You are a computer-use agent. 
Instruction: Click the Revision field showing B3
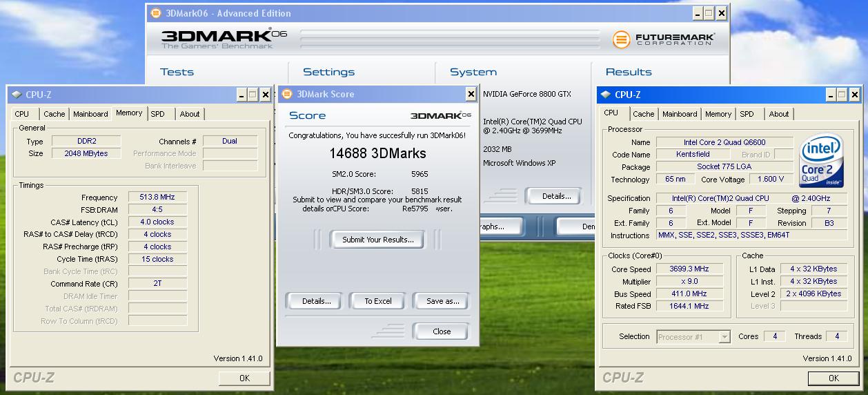pyautogui.click(x=829, y=223)
